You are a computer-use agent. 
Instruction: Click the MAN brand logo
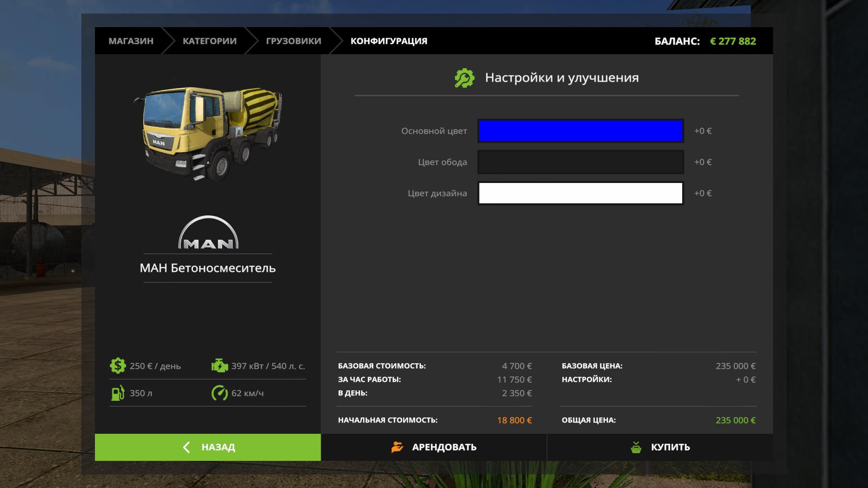coord(208,233)
